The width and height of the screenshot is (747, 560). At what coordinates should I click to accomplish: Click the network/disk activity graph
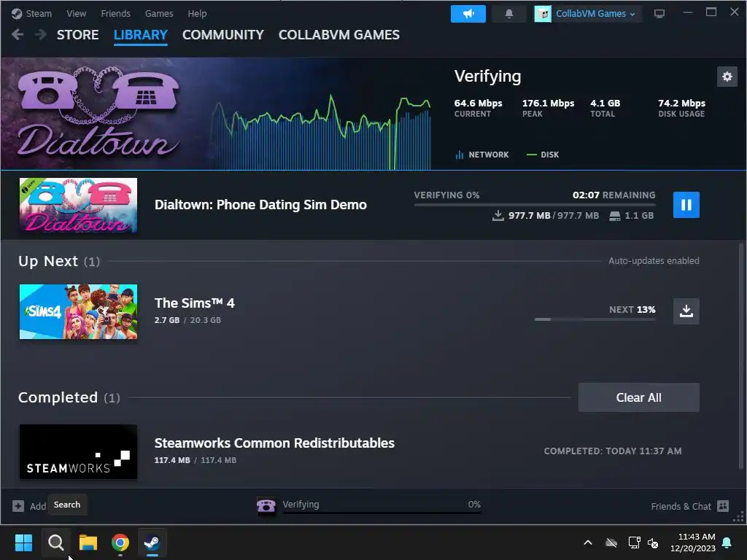320,133
